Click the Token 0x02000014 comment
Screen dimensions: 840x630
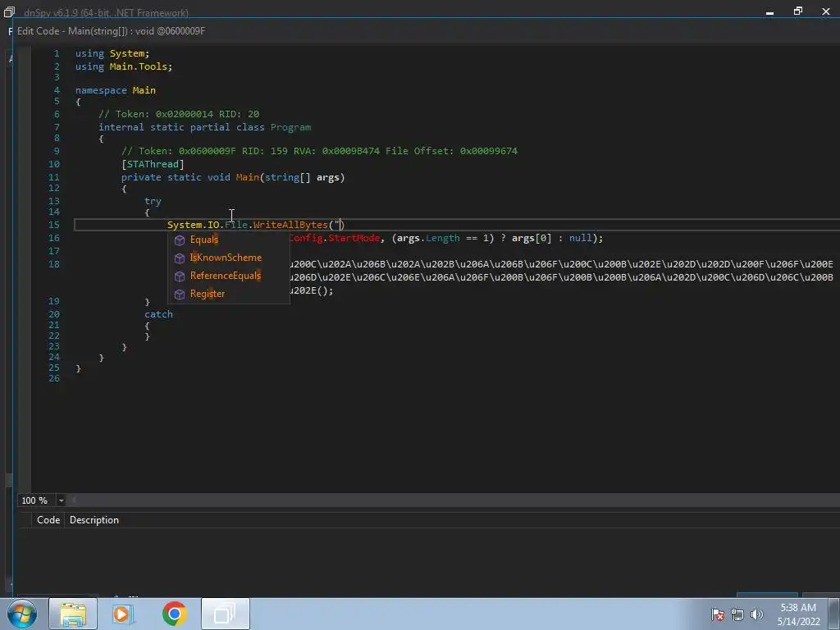point(178,114)
